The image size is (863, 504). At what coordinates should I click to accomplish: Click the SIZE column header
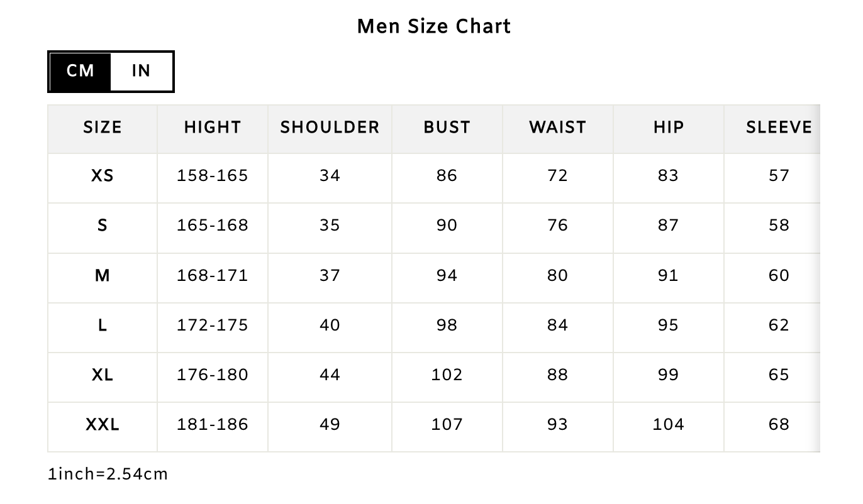103,128
